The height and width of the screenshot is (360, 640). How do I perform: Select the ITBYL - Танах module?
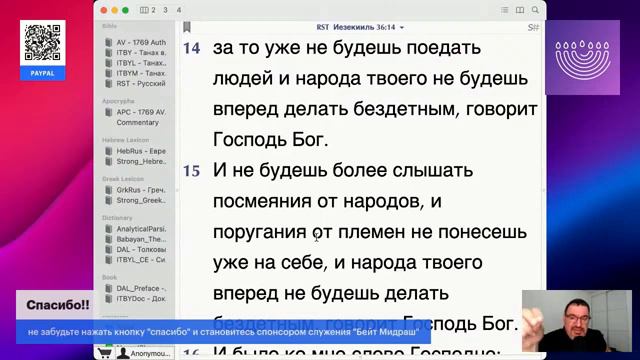click(x=141, y=63)
